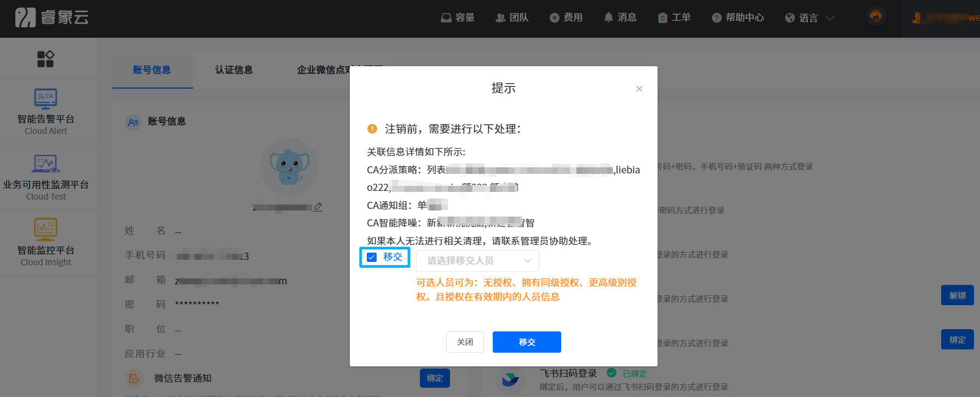This screenshot has width=980, height=397.
Task: Select the 账号信息 tab
Action: pyautogui.click(x=152, y=70)
